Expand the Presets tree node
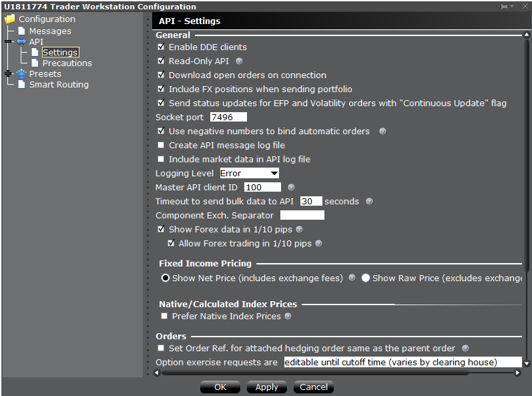Screen dimensions: 532x396 point(9,73)
